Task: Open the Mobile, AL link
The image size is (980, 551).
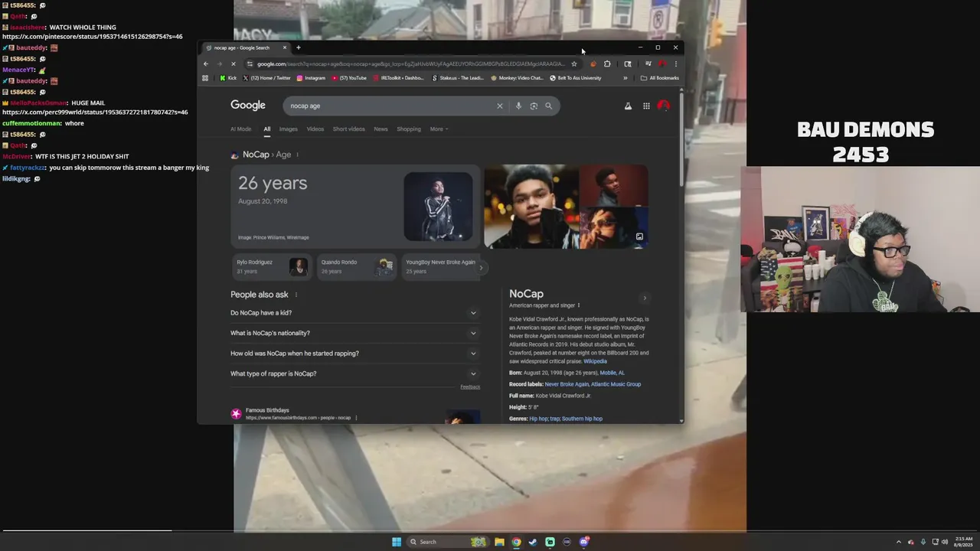Action: pos(612,373)
